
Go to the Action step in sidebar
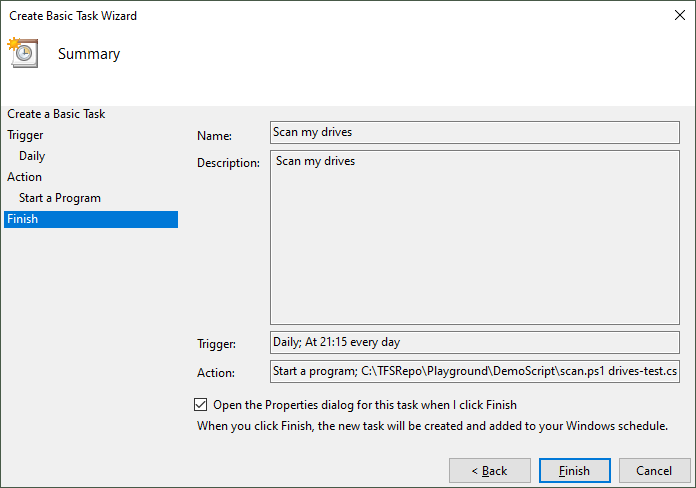[25, 177]
